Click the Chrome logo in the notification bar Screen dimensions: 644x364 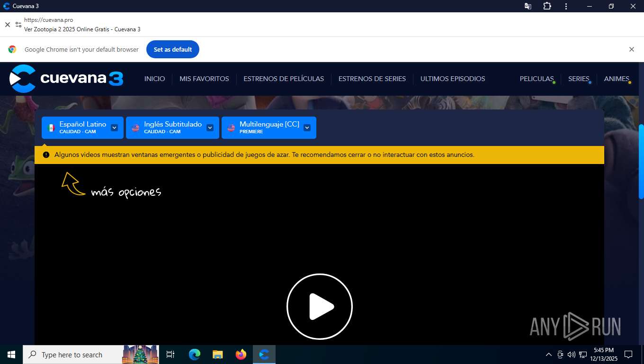(12, 49)
